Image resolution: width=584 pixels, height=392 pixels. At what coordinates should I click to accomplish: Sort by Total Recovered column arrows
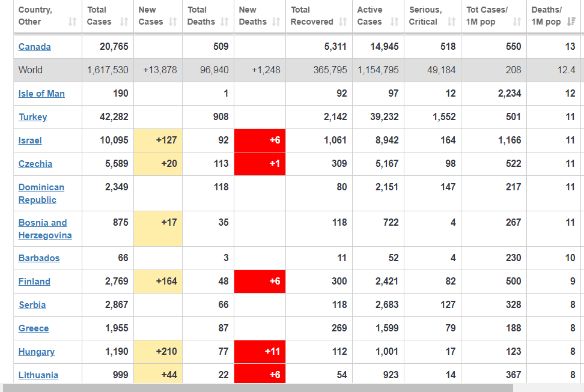click(342, 22)
